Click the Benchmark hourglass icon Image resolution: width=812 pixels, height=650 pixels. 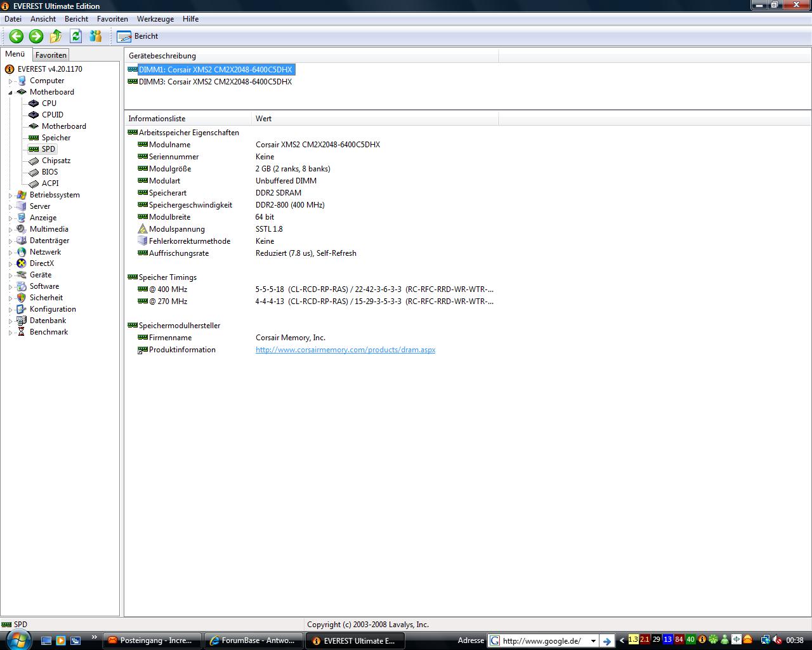point(22,332)
